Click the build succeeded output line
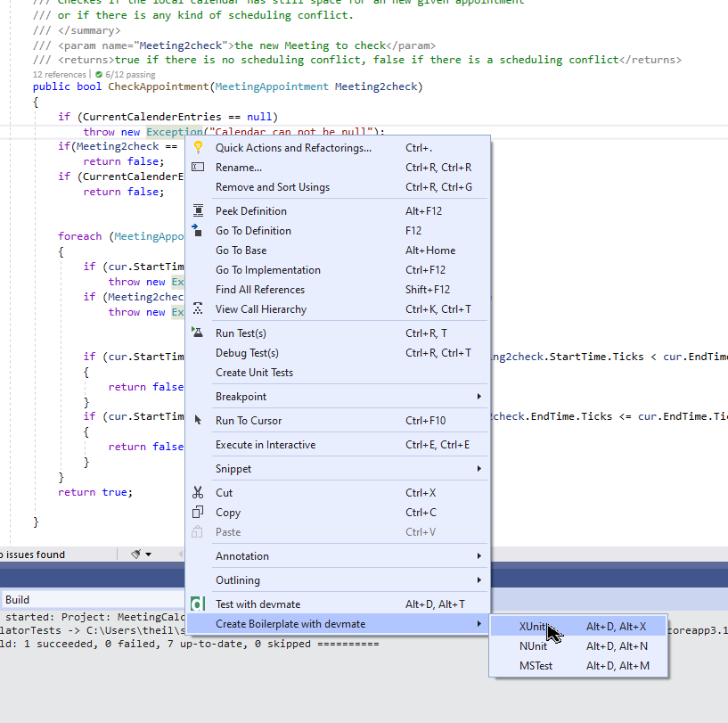 (190, 644)
